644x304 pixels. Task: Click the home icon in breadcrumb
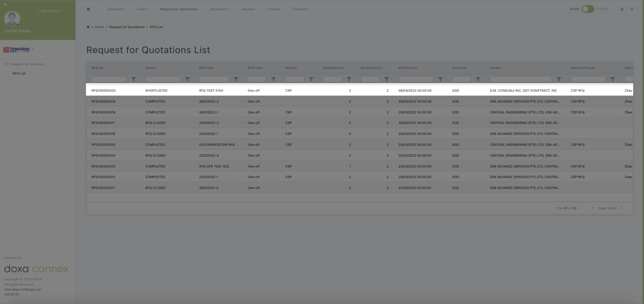88,27
